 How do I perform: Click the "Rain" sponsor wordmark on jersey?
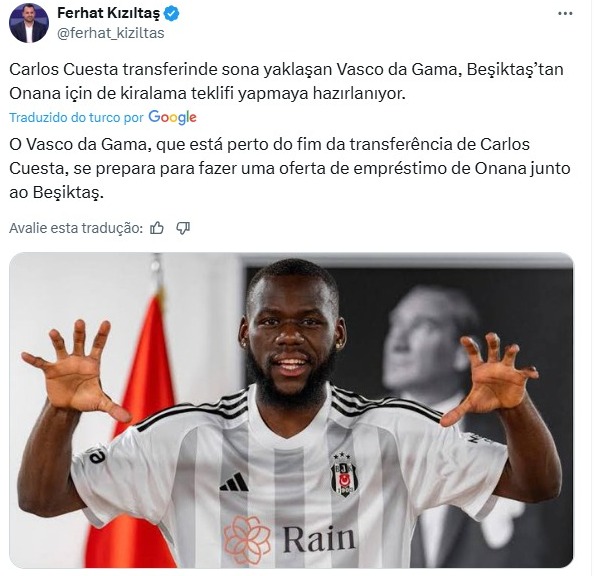(x=319, y=539)
